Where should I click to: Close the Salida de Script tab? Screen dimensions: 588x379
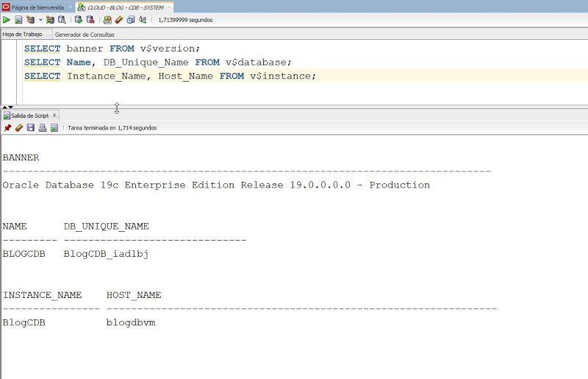[x=54, y=116]
